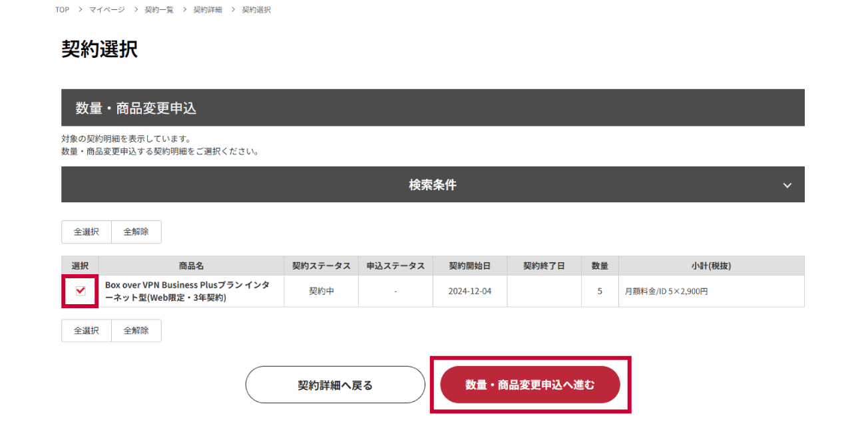Click the 数量 column header
The width and height of the screenshot is (868, 426).
(x=600, y=266)
